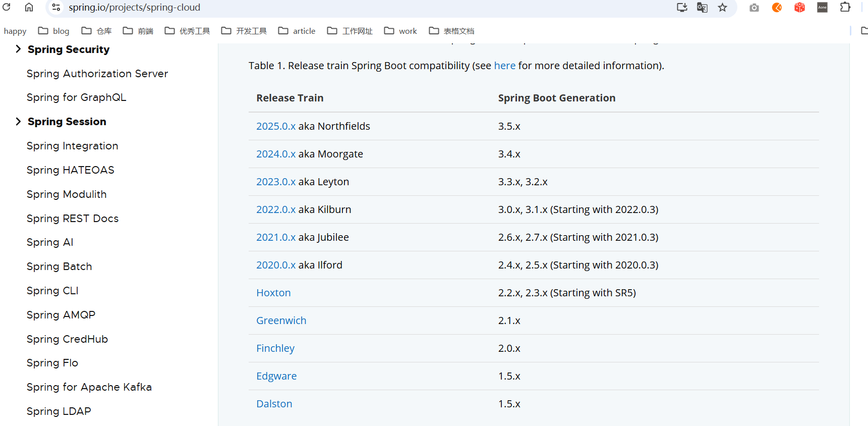This screenshot has height=426, width=868.
Task: Open the translate page icon
Action: pyautogui.click(x=702, y=8)
